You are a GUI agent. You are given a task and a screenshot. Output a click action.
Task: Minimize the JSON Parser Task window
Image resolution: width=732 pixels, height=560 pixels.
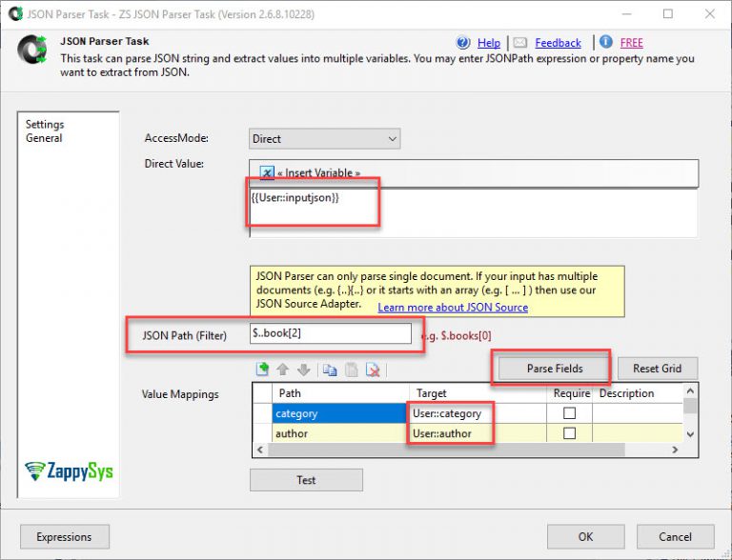(x=626, y=14)
